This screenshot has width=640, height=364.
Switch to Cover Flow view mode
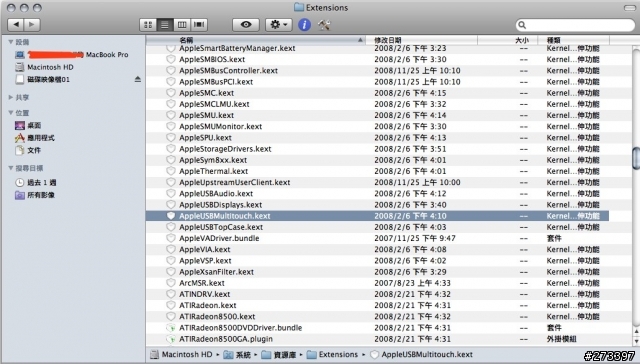click(199, 25)
